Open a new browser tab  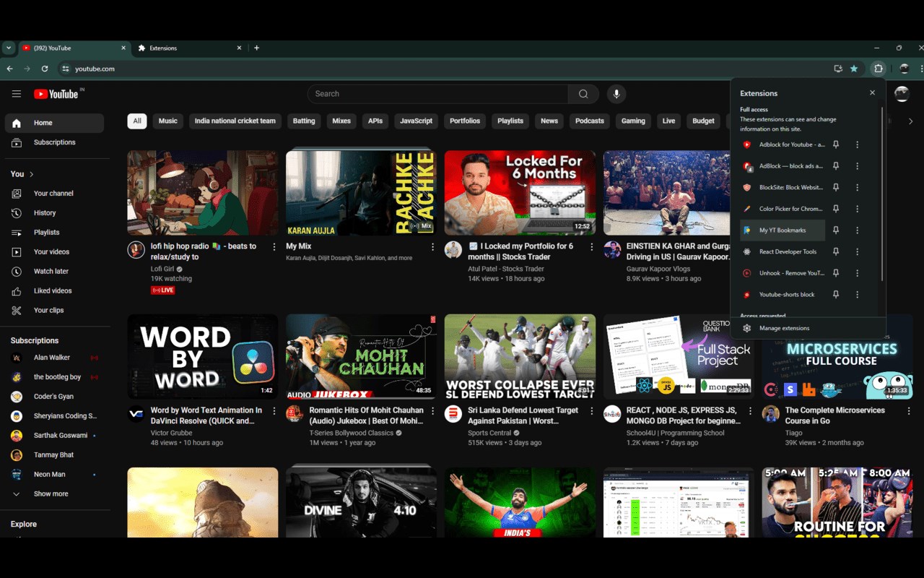256,48
